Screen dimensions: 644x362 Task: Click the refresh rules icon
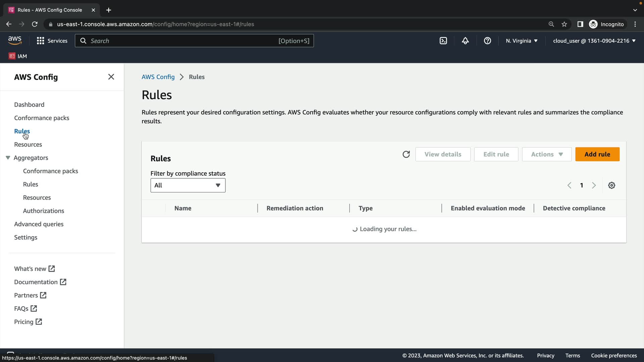click(406, 154)
